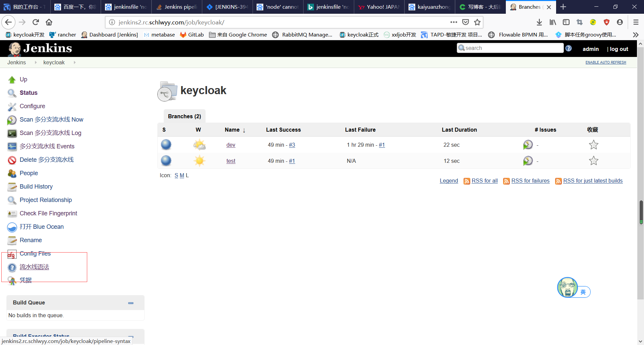Sort by Last Success column header
This screenshot has height=345, width=644.
(283, 130)
